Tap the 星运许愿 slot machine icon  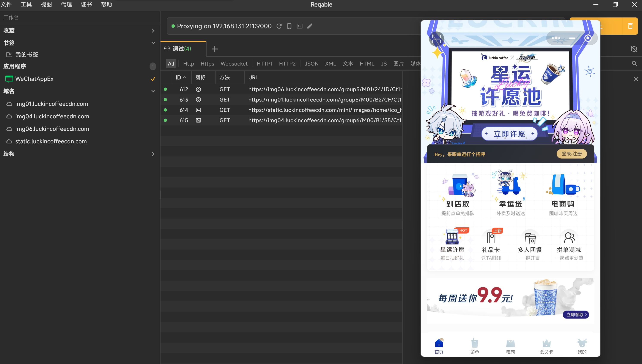(x=452, y=236)
